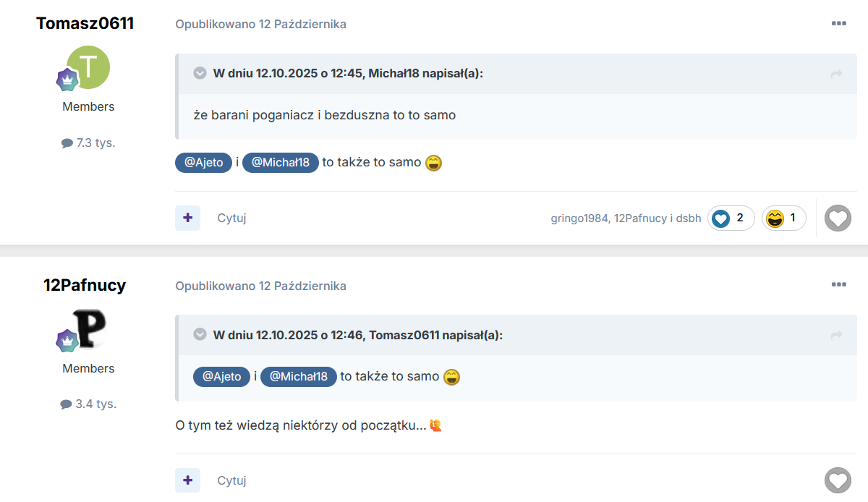This screenshot has height=502, width=868.
Task: Like Tomasz0611's post with the heart
Action: coord(838,218)
